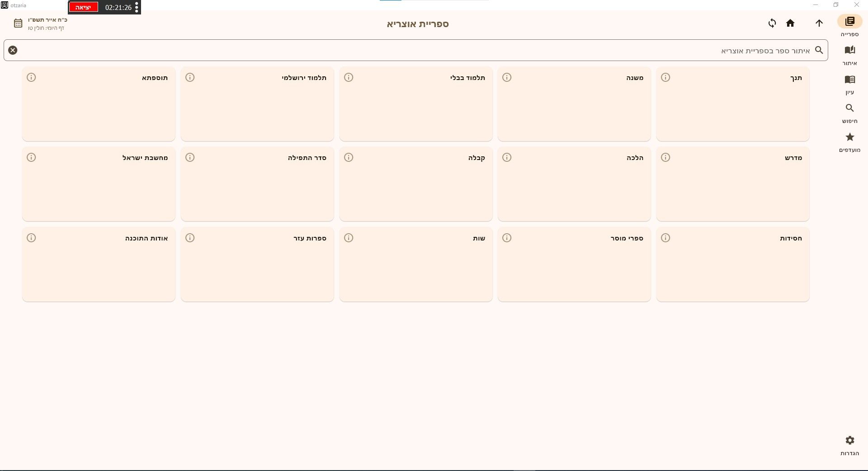
Task: Clear the search field with X icon
Action: [x=13, y=50]
